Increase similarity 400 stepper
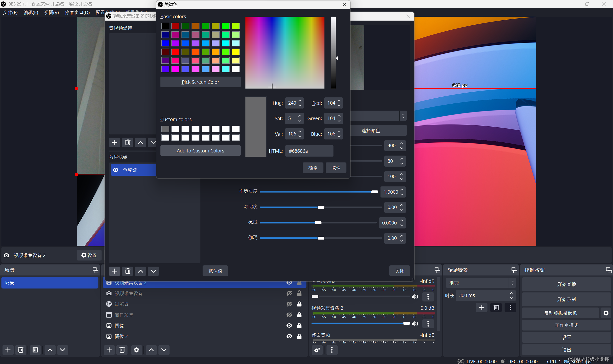This screenshot has height=364, width=613. (402, 143)
